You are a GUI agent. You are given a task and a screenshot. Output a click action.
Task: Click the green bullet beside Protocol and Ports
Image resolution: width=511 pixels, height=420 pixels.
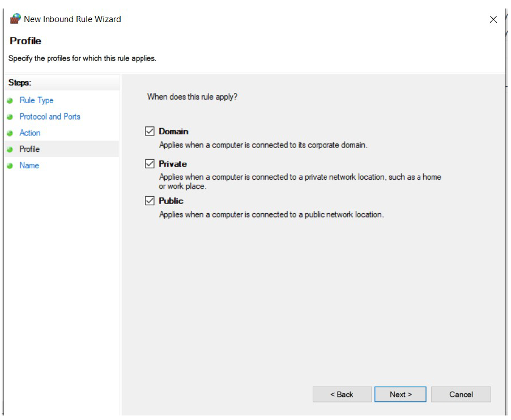click(x=10, y=117)
